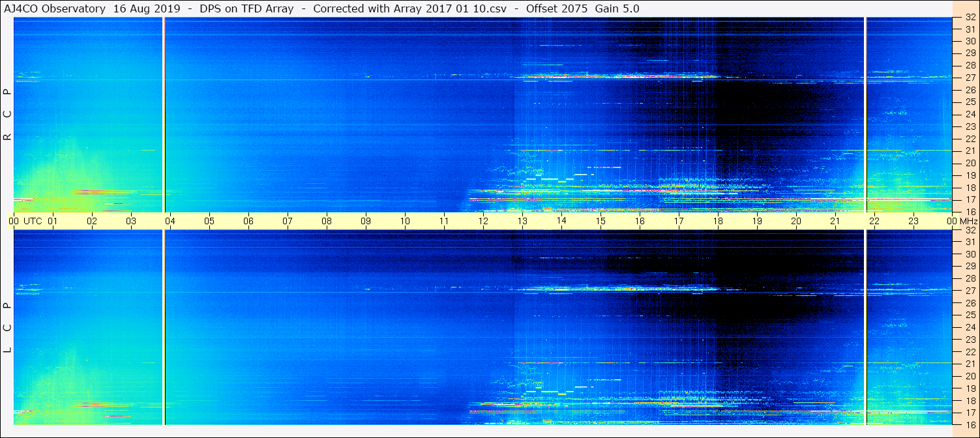Click the "32" MHz tick on the RCP panel scale

pyautogui.click(x=970, y=18)
